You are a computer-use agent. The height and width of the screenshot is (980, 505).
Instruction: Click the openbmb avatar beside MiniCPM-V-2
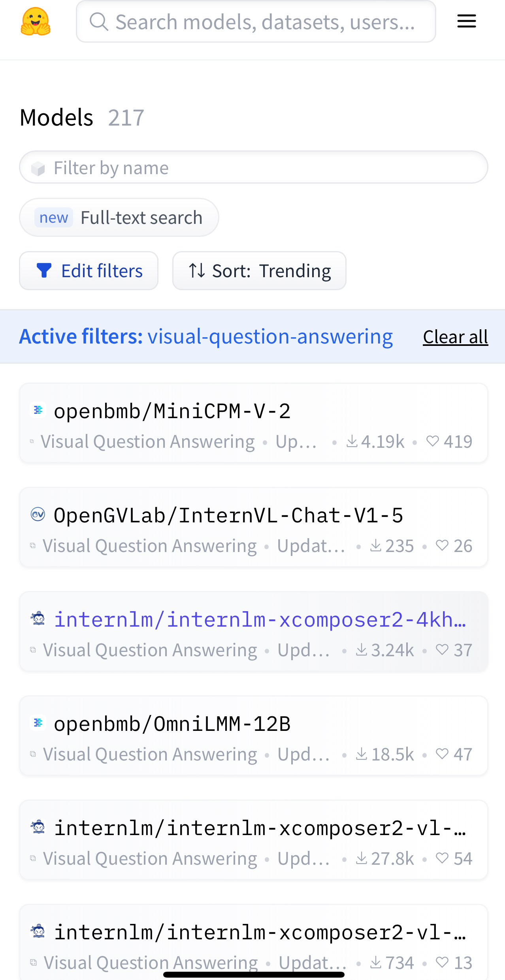point(38,410)
